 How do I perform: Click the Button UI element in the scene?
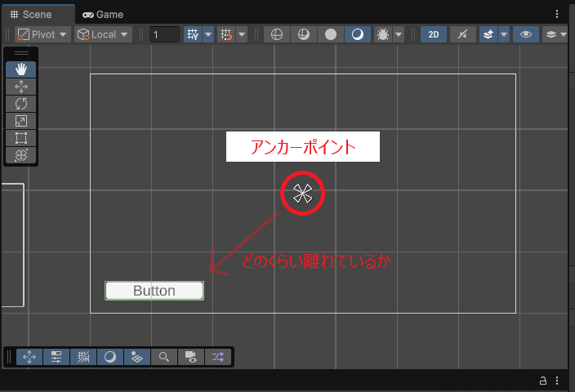[154, 291]
